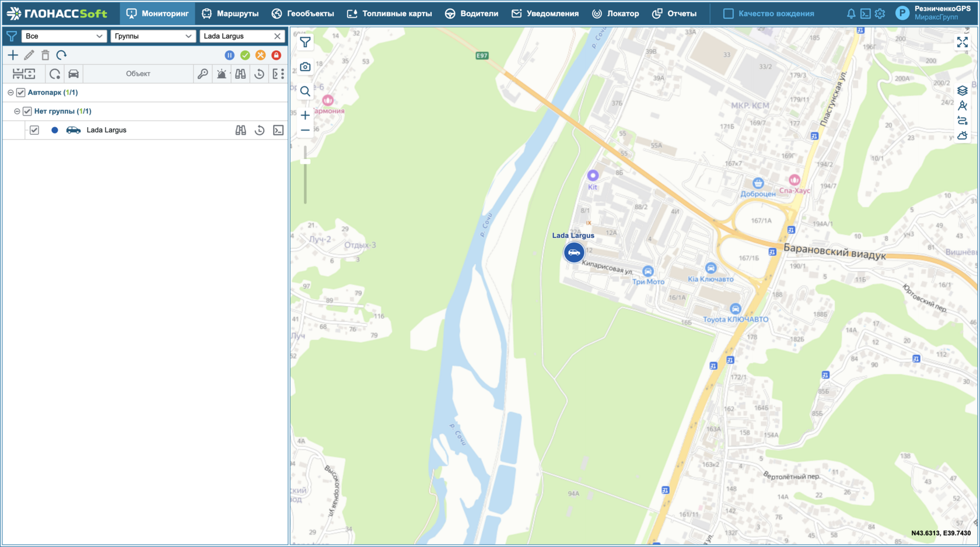Open the Локатор tab
980x547 pixels.
tap(615, 13)
